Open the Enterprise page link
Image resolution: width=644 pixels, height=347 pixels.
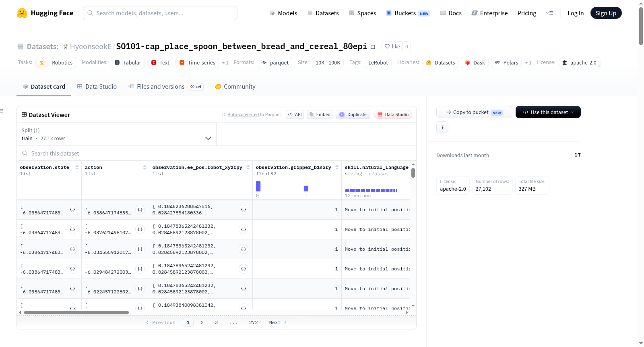point(489,13)
